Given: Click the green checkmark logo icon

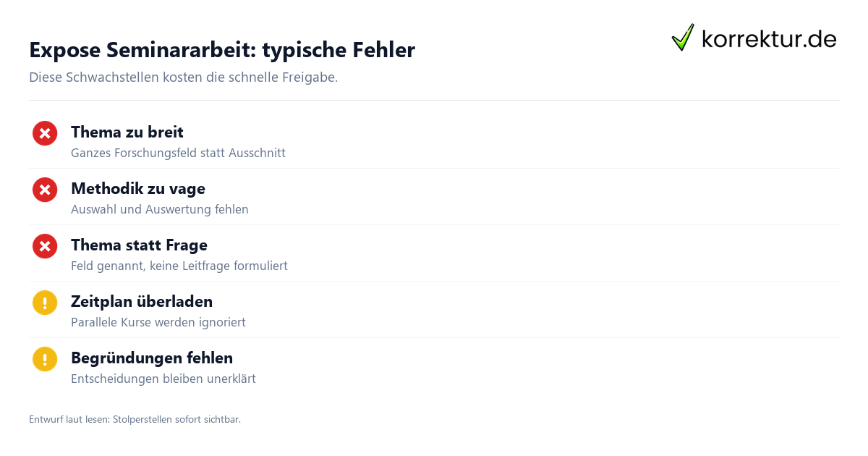Looking at the screenshot, I should 683,38.
